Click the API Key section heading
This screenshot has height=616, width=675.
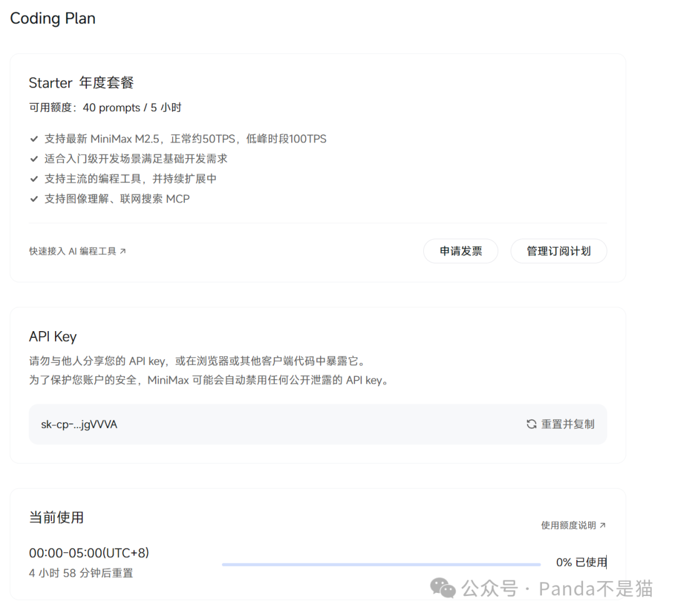pyautogui.click(x=52, y=336)
